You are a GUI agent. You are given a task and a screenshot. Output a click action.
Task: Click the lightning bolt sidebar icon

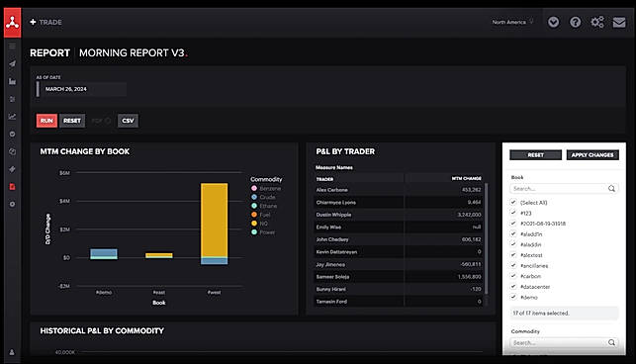point(12,169)
